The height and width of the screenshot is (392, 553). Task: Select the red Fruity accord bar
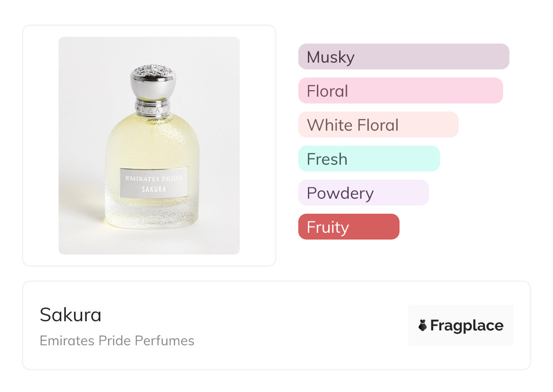pyautogui.click(x=348, y=227)
